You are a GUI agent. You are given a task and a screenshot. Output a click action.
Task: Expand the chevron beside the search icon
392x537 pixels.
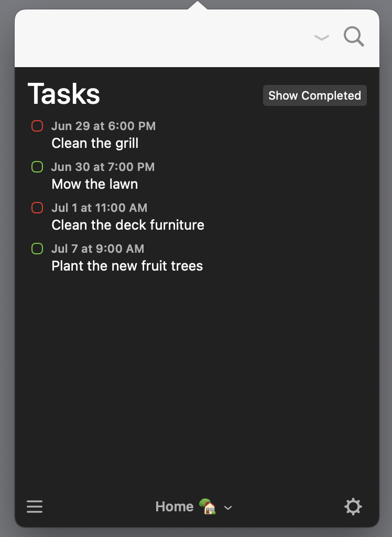[x=322, y=37]
